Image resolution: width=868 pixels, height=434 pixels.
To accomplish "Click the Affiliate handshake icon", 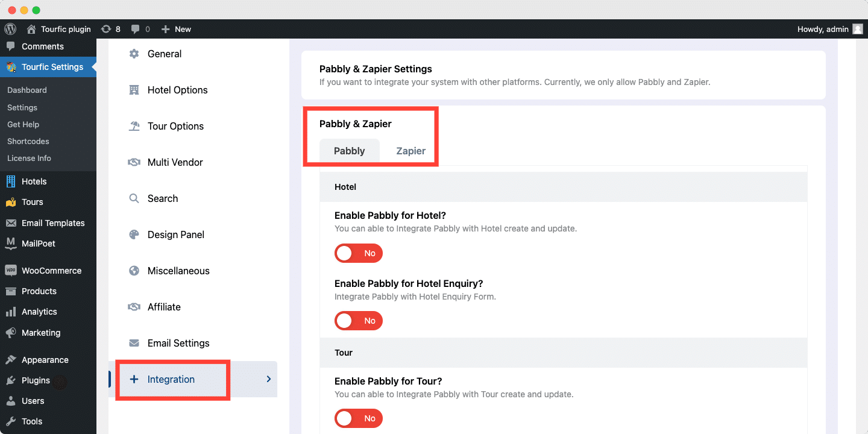I will click(x=134, y=307).
